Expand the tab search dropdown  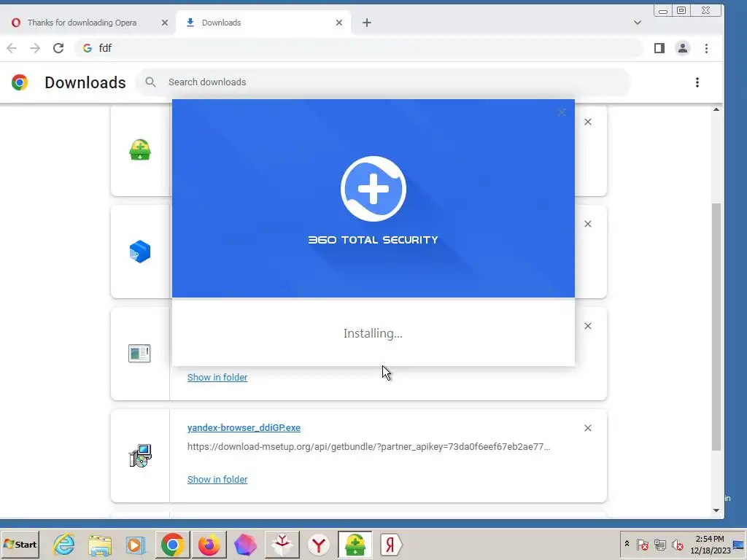tap(638, 23)
